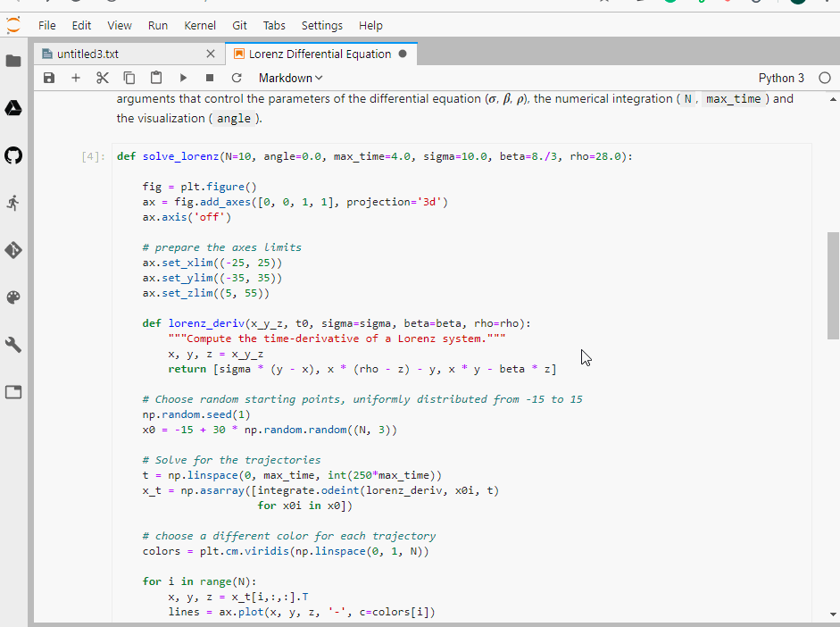
Task: Open the Kernel menu
Action: coord(200,26)
